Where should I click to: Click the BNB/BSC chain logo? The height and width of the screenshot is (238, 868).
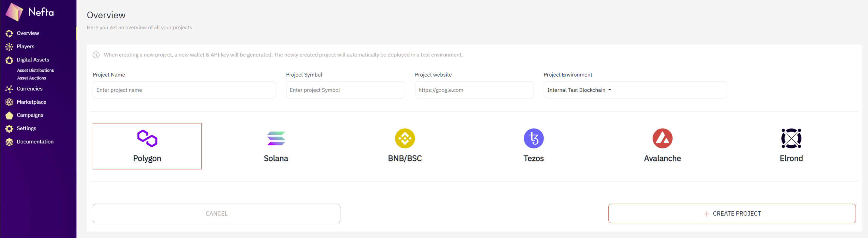pos(405,138)
